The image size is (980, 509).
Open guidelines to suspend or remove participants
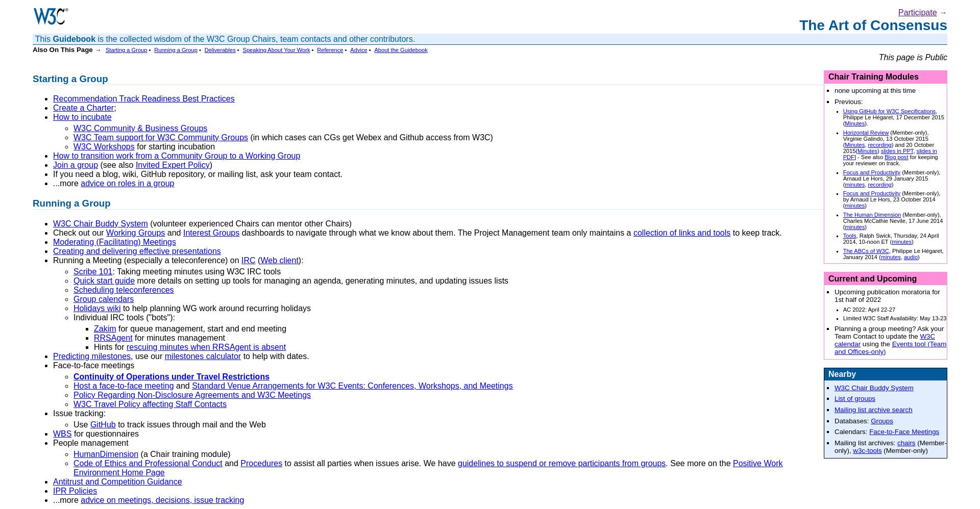pos(561,464)
